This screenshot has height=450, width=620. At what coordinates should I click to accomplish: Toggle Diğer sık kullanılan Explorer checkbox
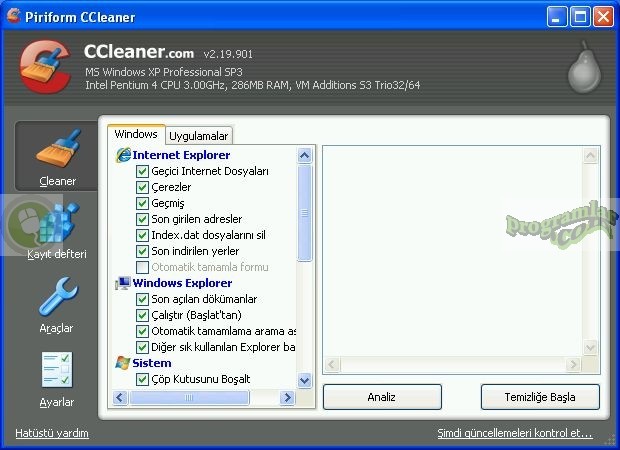[x=142, y=347]
